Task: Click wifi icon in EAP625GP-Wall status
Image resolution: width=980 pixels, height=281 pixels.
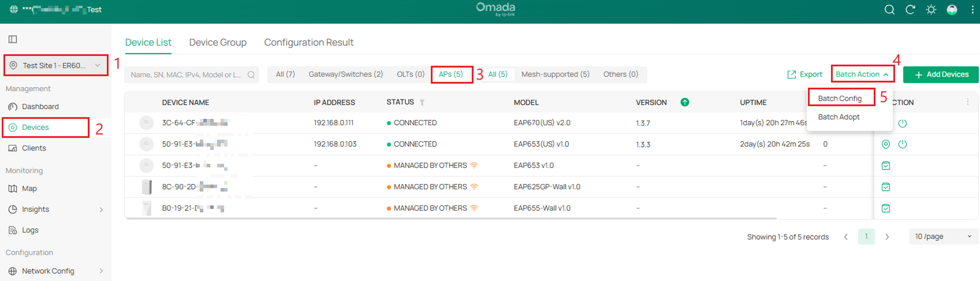Action: pos(474,187)
